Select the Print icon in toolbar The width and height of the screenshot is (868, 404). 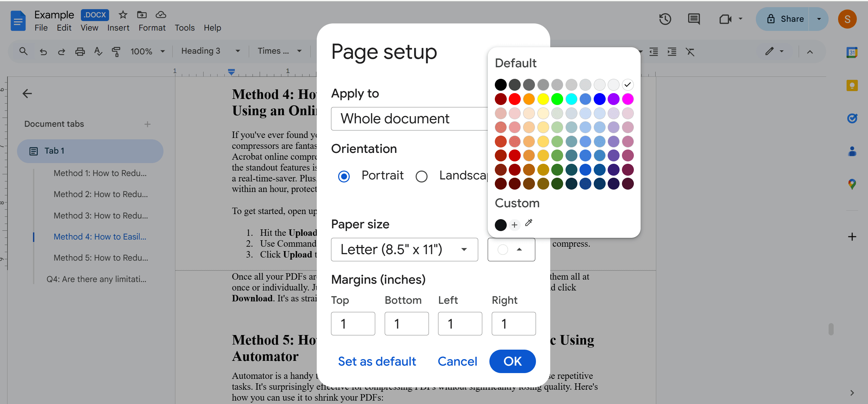pyautogui.click(x=80, y=53)
